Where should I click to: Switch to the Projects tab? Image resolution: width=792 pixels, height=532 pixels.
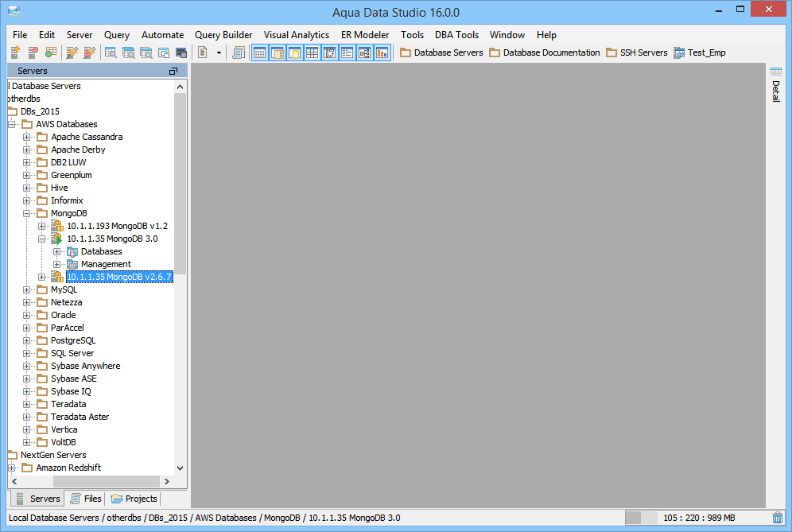point(134,499)
